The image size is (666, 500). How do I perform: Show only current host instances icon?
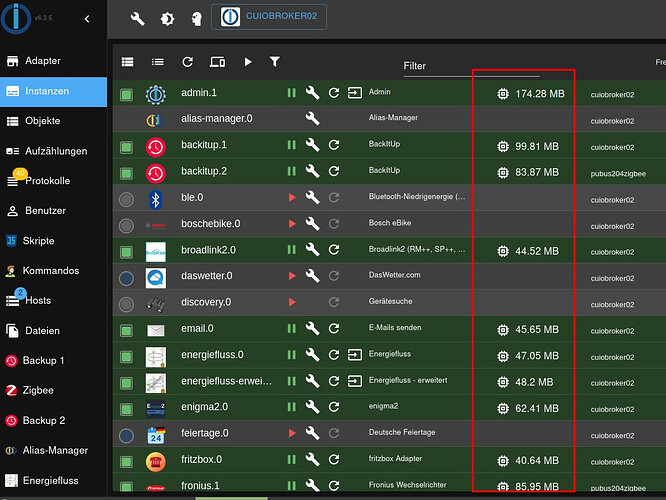click(217, 62)
